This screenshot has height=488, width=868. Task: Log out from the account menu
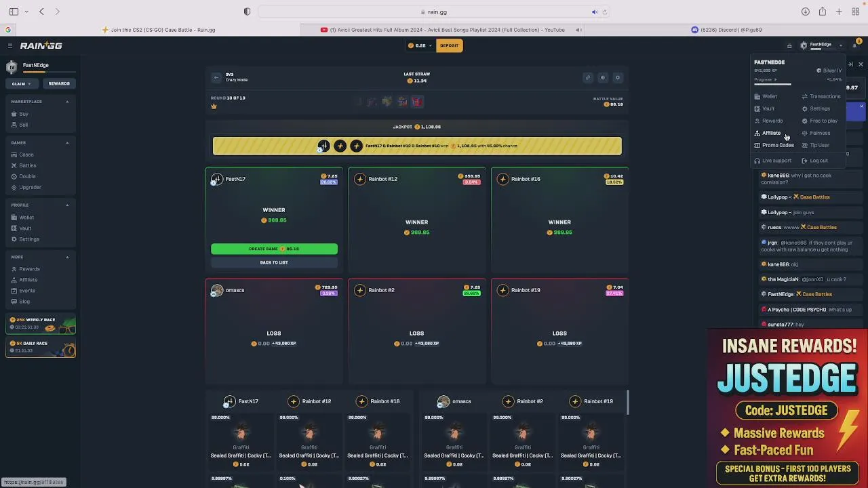click(x=814, y=161)
